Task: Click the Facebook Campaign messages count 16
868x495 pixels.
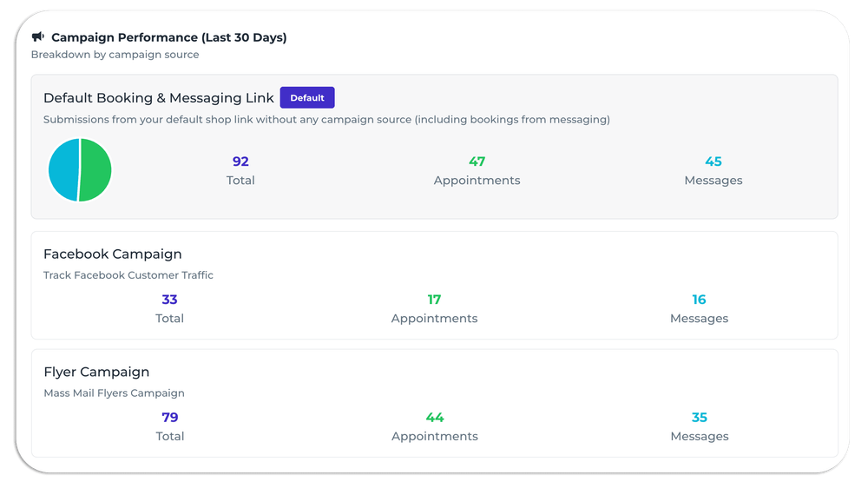Action: pyautogui.click(x=699, y=300)
